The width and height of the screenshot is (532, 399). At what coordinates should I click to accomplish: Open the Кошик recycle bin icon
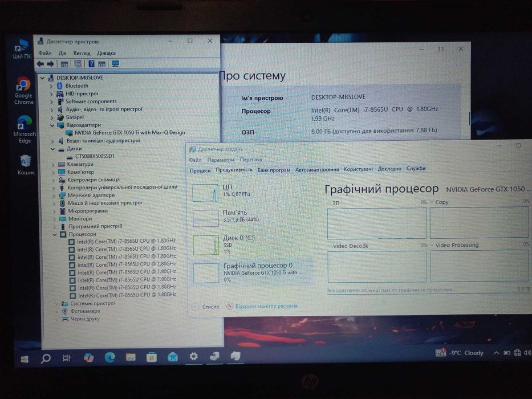pyautogui.click(x=26, y=165)
